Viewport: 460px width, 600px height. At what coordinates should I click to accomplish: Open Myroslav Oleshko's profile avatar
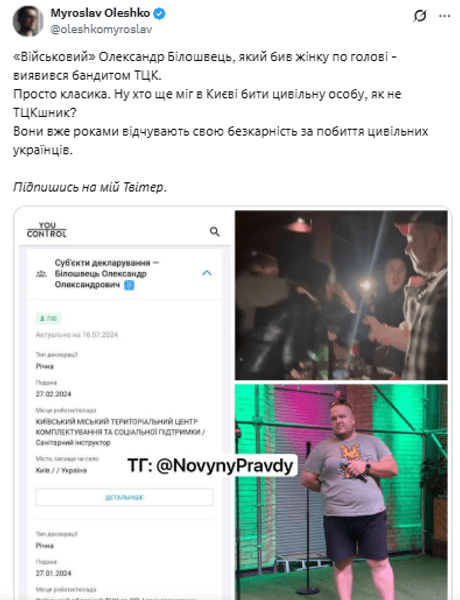click(x=28, y=21)
